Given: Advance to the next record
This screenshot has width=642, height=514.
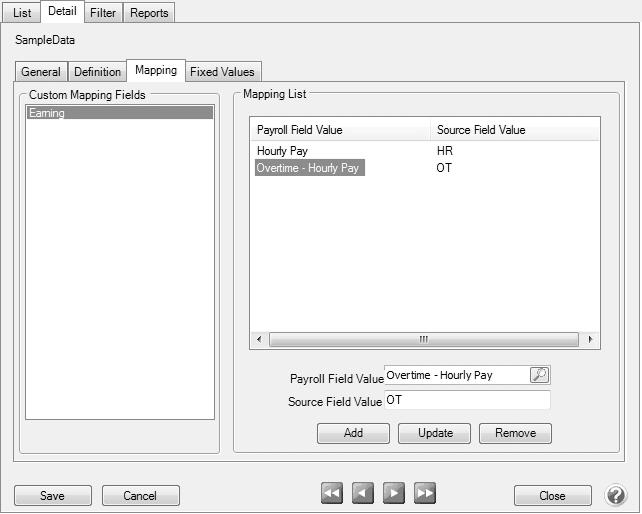Looking at the screenshot, I should pyautogui.click(x=394, y=493).
